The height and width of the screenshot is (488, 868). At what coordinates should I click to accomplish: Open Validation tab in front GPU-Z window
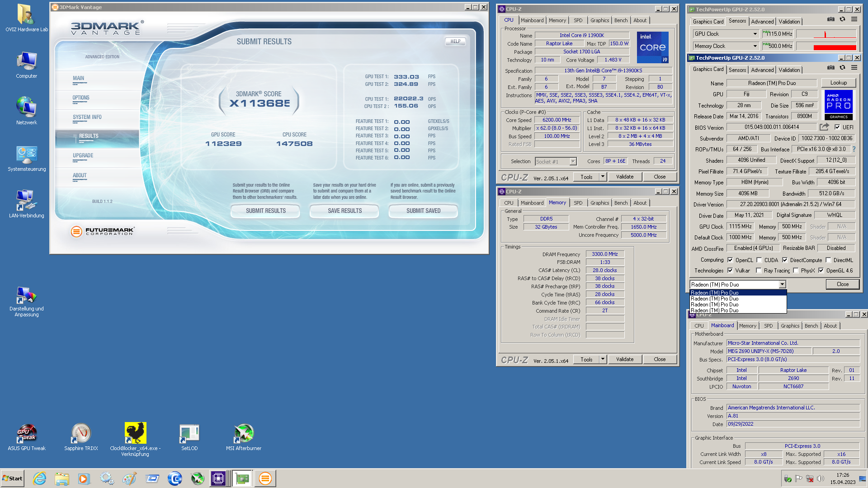(x=789, y=70)
